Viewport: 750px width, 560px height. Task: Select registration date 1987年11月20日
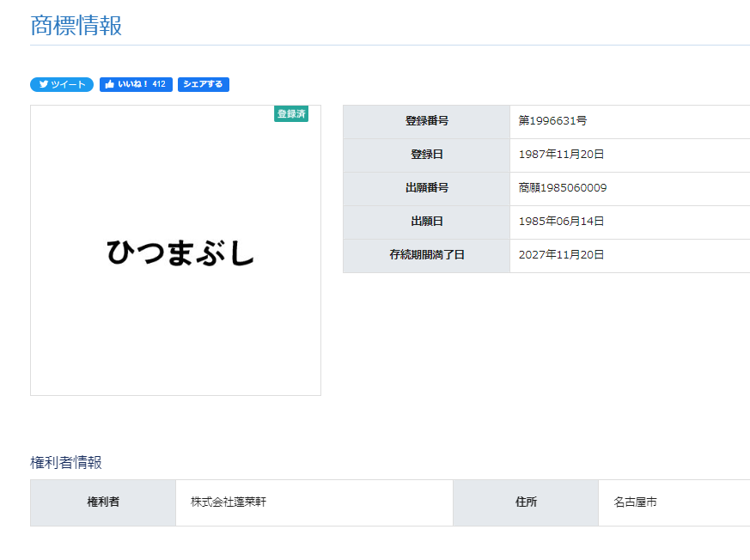[x=561, y=154]
